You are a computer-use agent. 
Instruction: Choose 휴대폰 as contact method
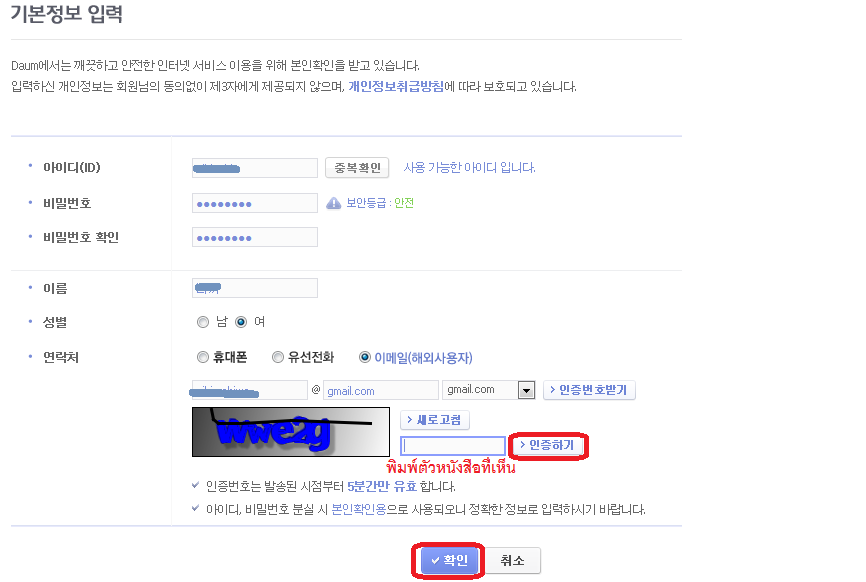(203, 357)
